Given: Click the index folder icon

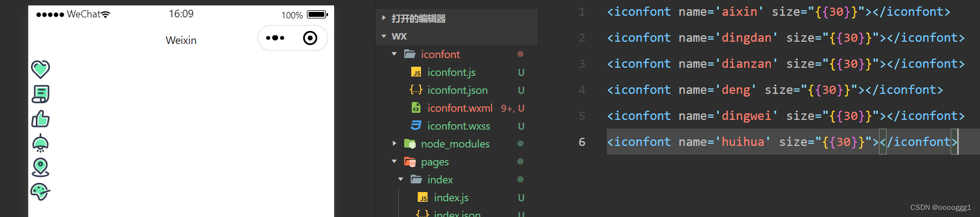Looking at the screenshot, I should 416,180.
